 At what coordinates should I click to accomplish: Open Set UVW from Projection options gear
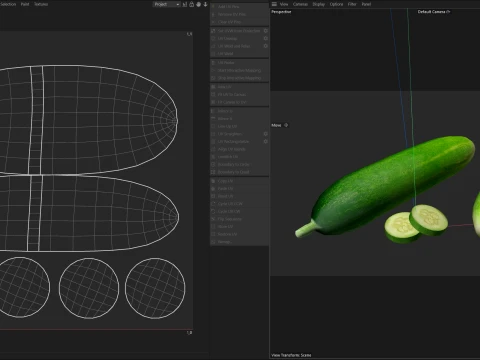pyautogui.click(x=266, y=31)
